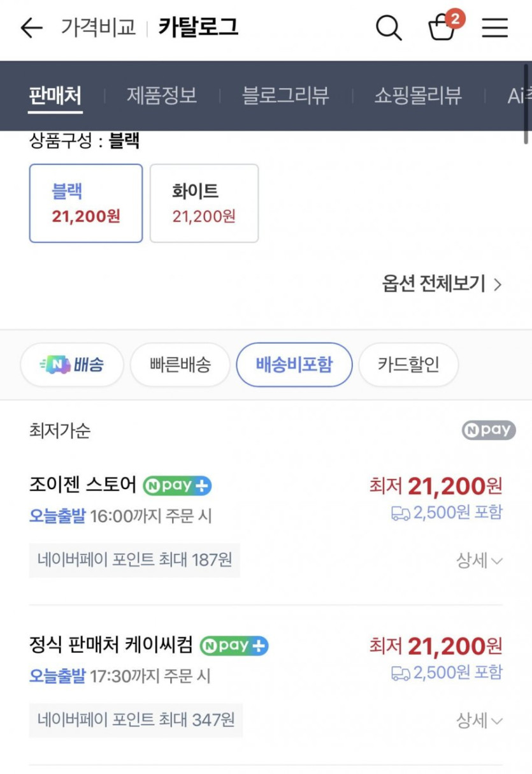532x774 pixels.
Task: Switch to 블로그리뷰 tab
Action: click(x=285, y=96)
